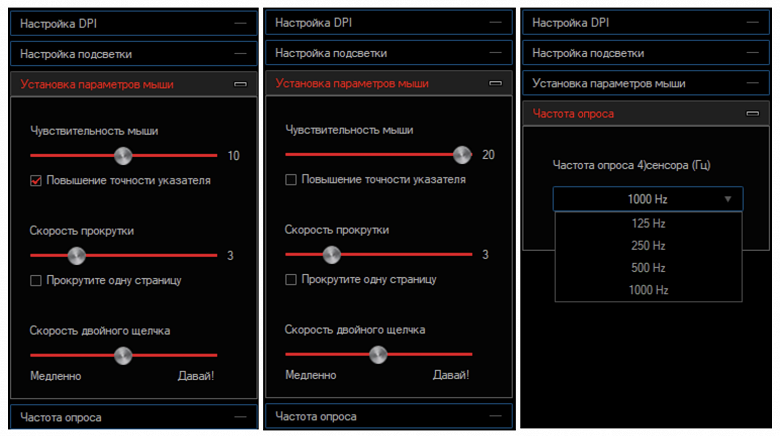This screenshot has width=780, height=436.
Task: Click Скорость двойного щелчка label in left panel
Action: point(99,330)
